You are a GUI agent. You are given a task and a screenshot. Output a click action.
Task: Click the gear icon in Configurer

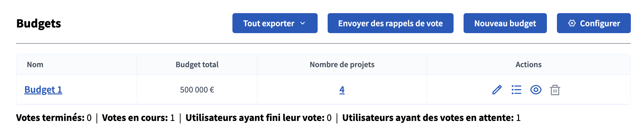[x=572, y=23]
